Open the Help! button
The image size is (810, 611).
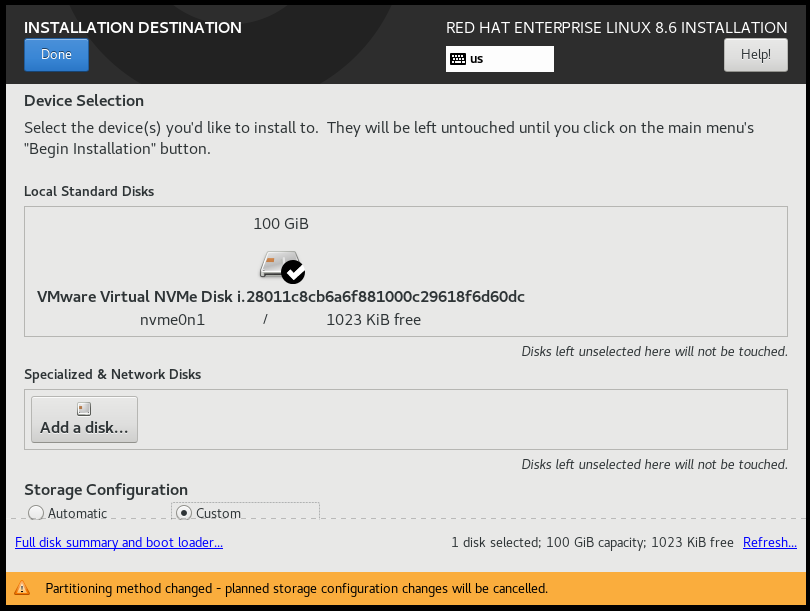point(755,55)
